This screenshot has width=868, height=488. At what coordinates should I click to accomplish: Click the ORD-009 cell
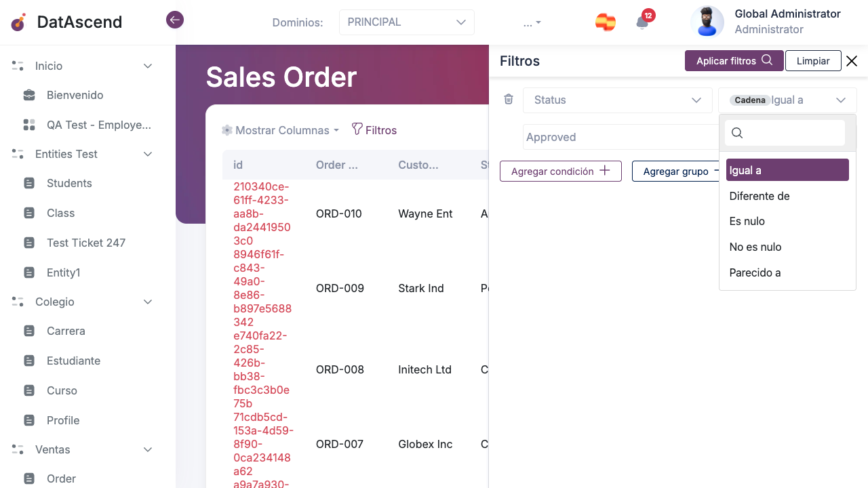point(339,288)
